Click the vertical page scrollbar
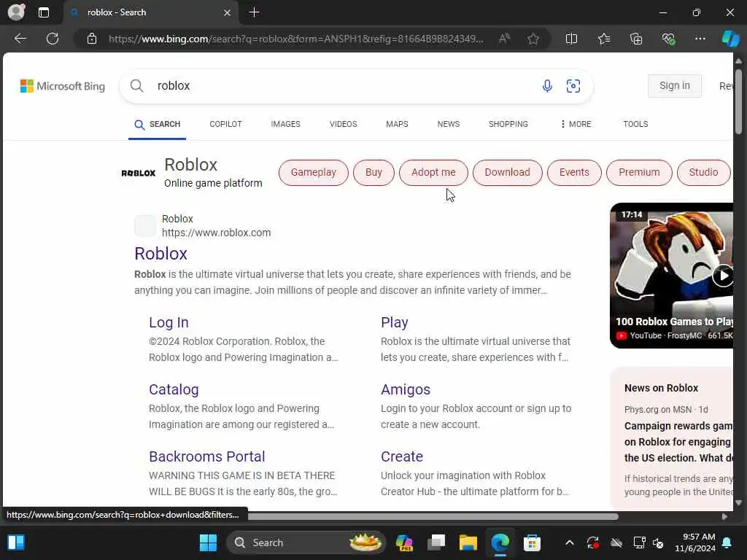 pos(738,101)
